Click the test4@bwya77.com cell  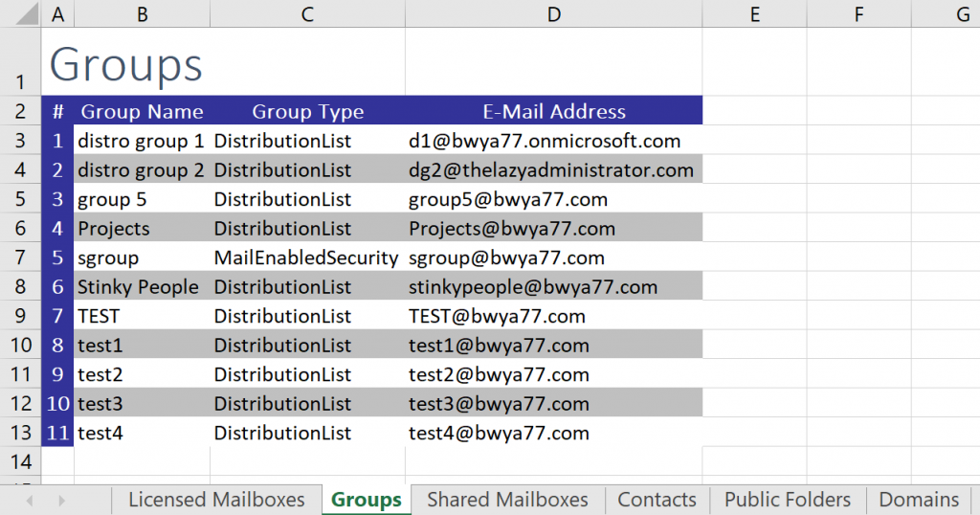[554, 433]
